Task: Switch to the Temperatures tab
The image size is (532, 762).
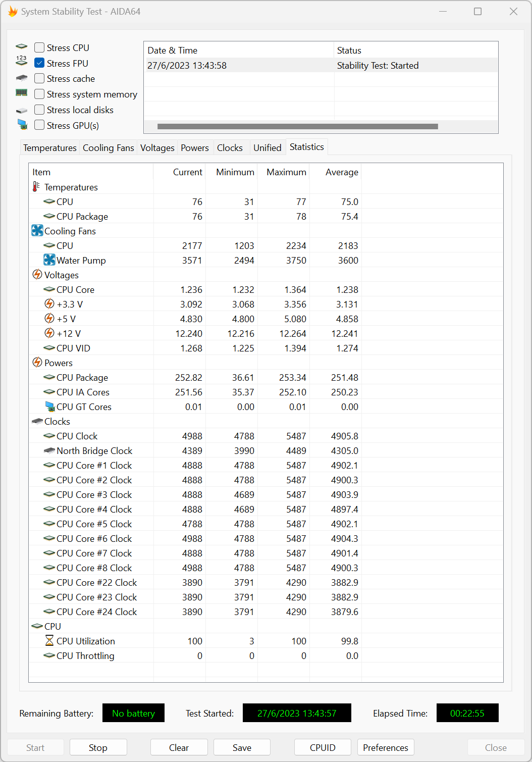Action: (49, 148)
